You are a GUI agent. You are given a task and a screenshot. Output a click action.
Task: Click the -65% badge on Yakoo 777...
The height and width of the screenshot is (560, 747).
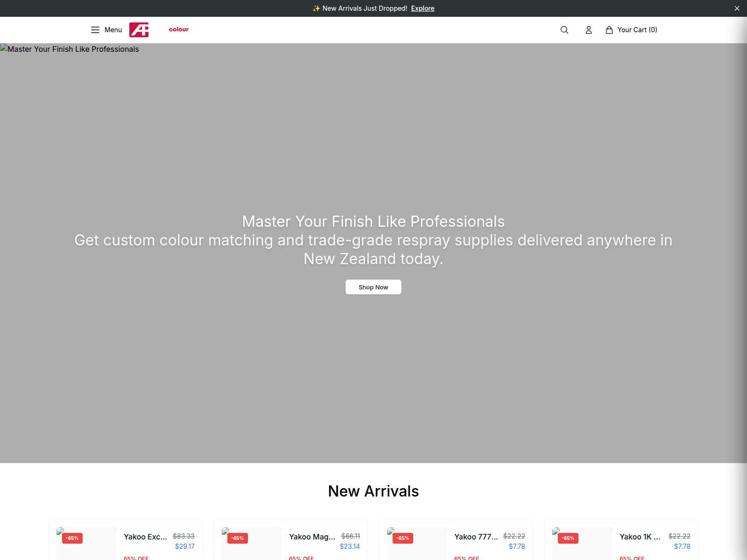[x=403, y=538]
